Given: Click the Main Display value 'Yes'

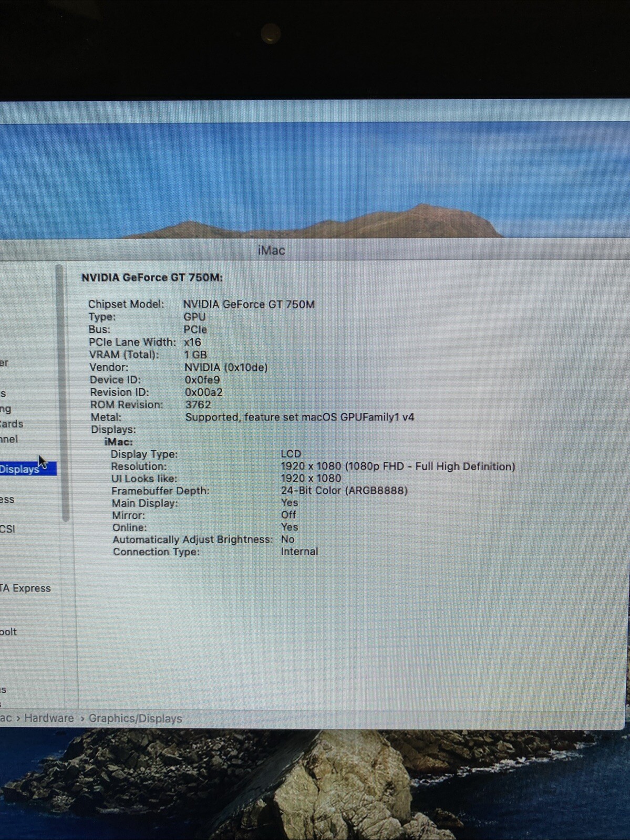Looking at the screenshot, I should [x=290, y=503].
